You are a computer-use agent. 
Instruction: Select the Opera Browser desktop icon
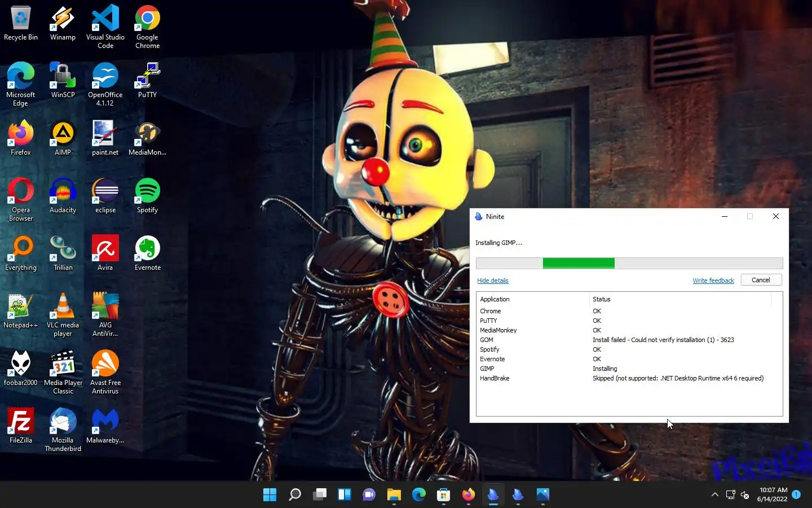coord(21,200)
